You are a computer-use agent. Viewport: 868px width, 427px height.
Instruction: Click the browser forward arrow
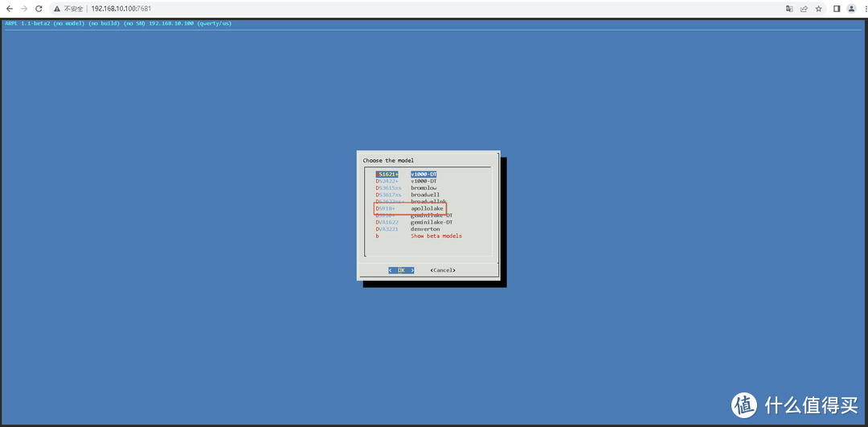pos(24,9)
